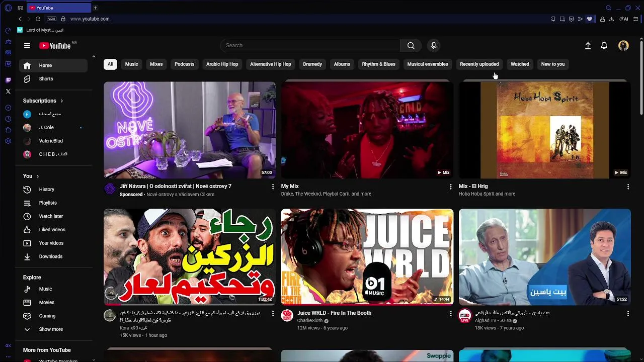Screen dimensions: 644x362
Task: Open options menu for Jiří Návara video
Action: [273, 187]
